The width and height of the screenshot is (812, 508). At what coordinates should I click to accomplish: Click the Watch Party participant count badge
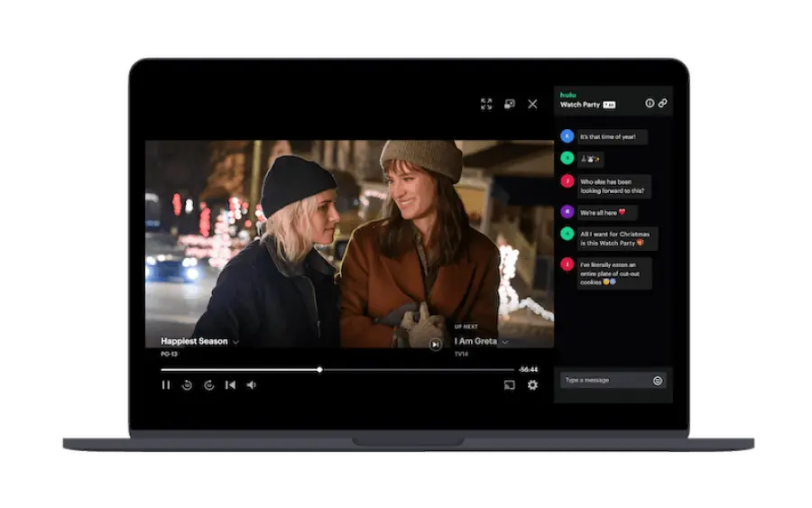(609, 106)
